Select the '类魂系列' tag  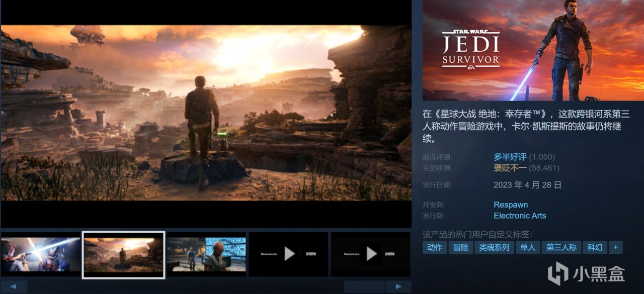(495, 247)
